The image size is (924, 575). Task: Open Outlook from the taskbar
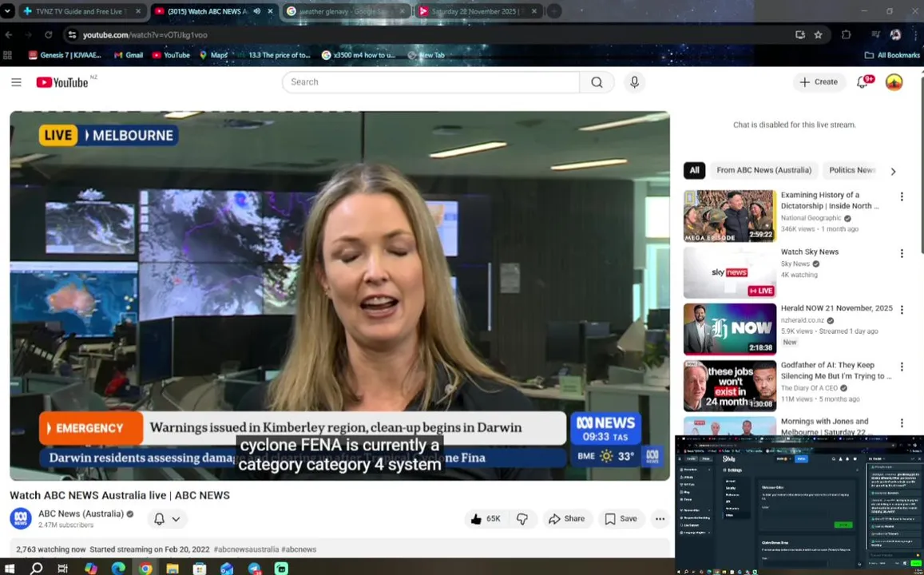(227, 568)
